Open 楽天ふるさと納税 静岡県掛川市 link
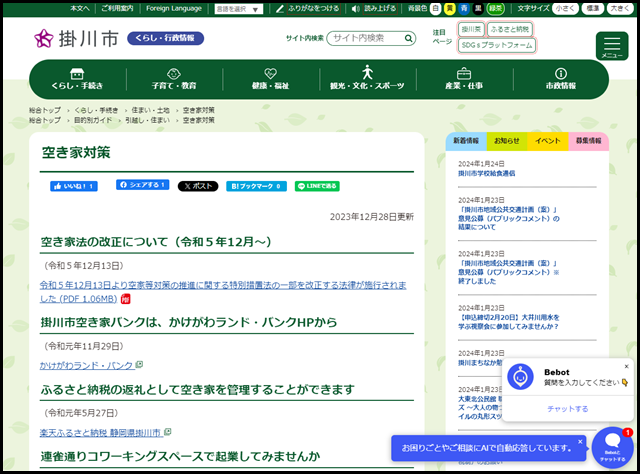 tap(101, 433)
